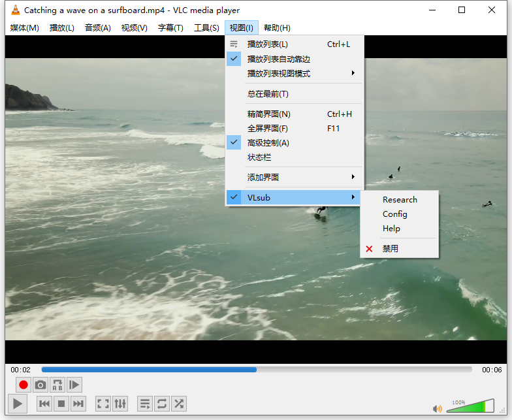Open the 播放(L) menu
Image resolution: width=512 pixels, height=420 pixels.
click(x=61, y=27)
